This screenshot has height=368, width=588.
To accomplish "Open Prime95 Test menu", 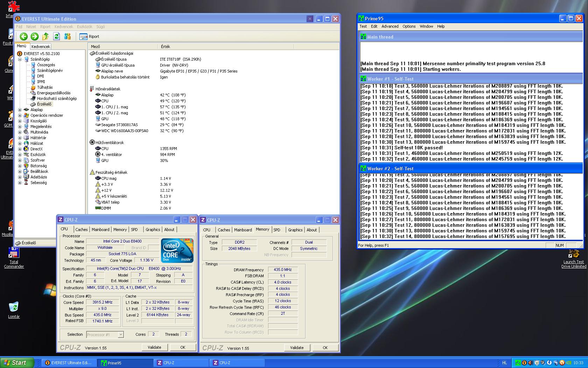I will [x=363, y=26].
